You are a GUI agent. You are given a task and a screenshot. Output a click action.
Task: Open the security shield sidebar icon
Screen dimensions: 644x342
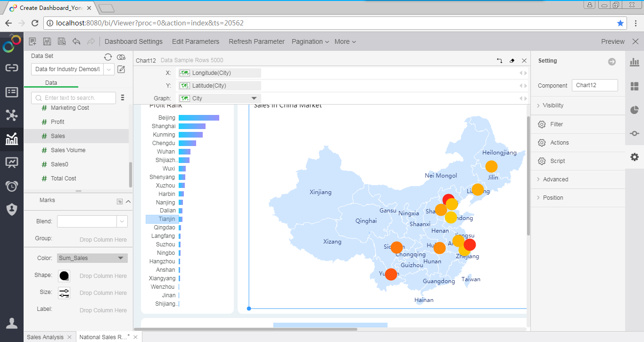tap(12, 210)
